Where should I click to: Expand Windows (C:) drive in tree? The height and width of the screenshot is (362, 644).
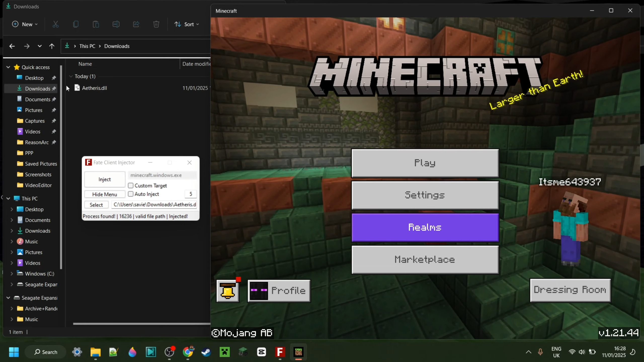pos(12,274)
